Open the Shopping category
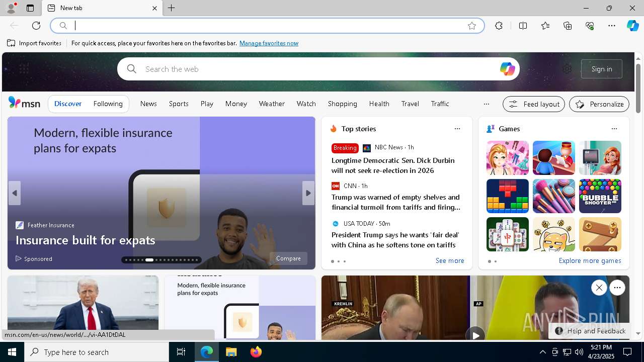 coord(342,104)
